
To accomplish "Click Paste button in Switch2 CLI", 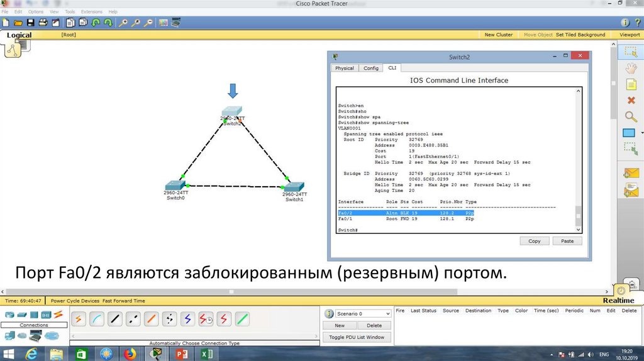I will [567, 241].
